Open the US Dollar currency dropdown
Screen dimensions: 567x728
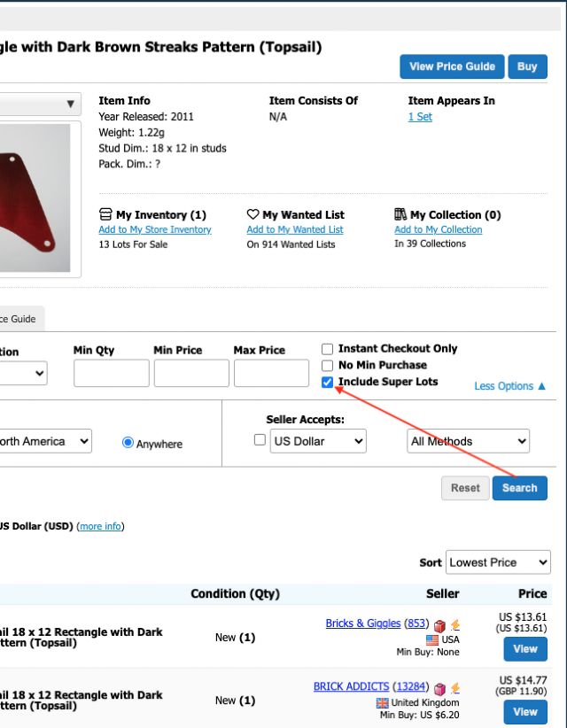pyautogui.click(x=318, y=441)
